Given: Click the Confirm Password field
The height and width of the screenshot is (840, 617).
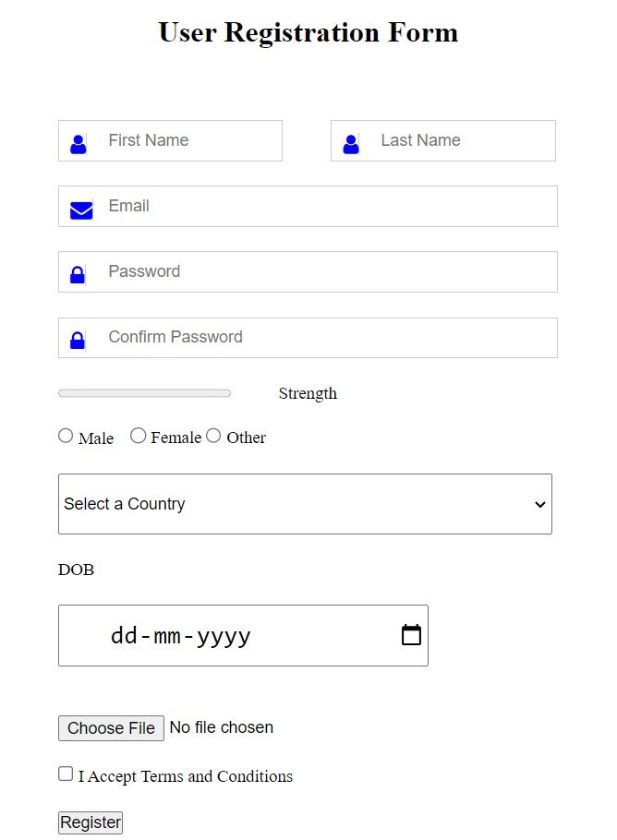Looking at the screenshot, I should [308, 338].
